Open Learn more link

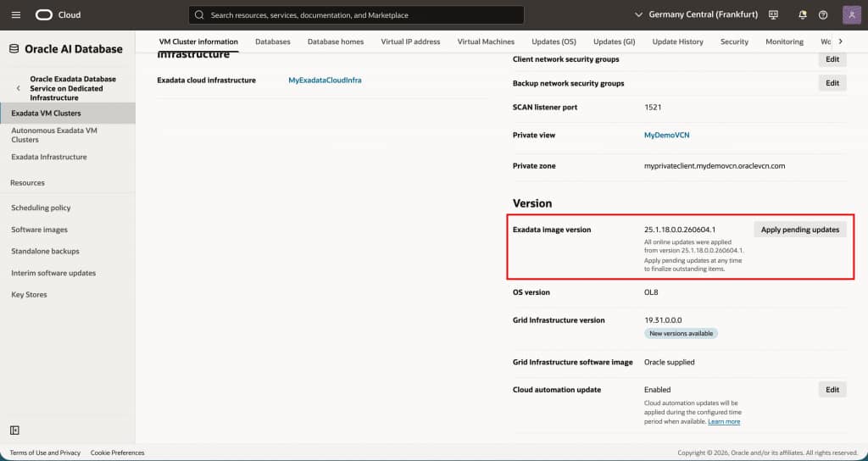(x=724, y=422)
